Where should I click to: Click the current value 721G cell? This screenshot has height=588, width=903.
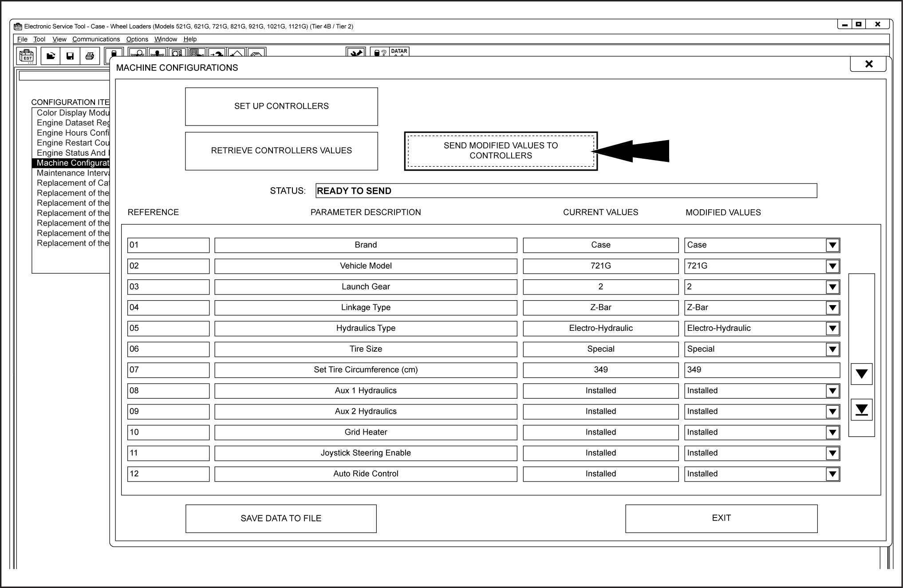coord(600,266)
